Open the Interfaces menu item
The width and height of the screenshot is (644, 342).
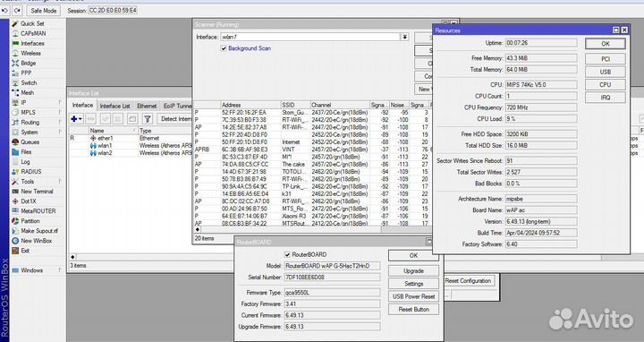coord(32,44)
